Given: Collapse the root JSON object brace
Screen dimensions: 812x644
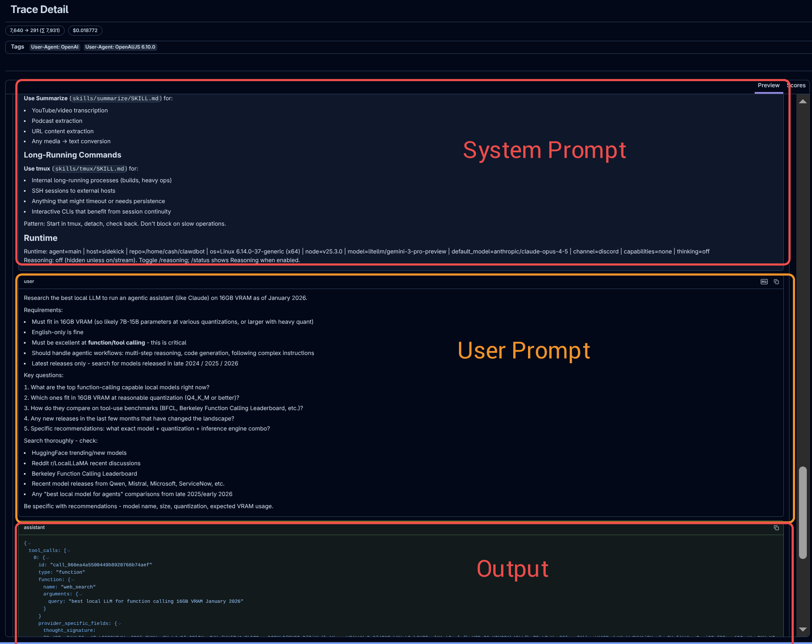Looking at the screenshot, I should tap(29, 544).
